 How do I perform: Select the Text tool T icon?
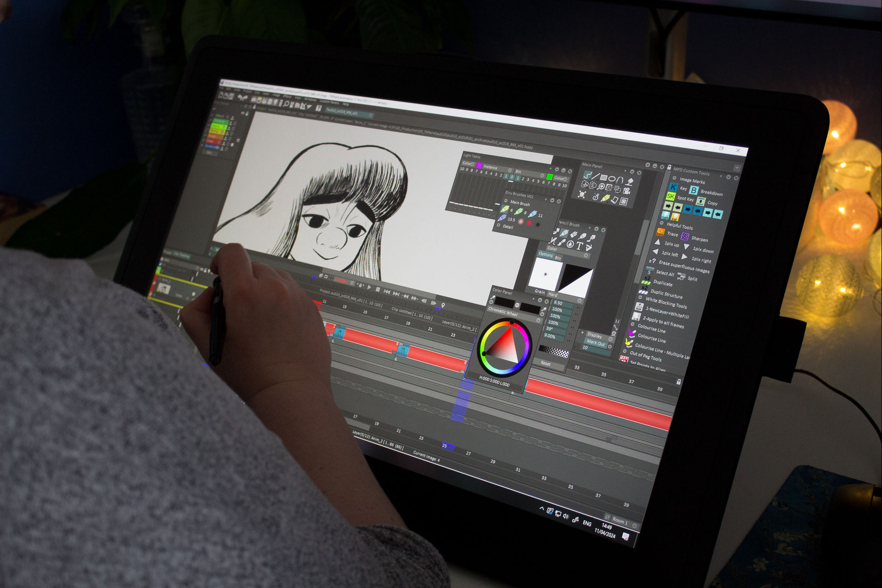(x=579, y=246)
